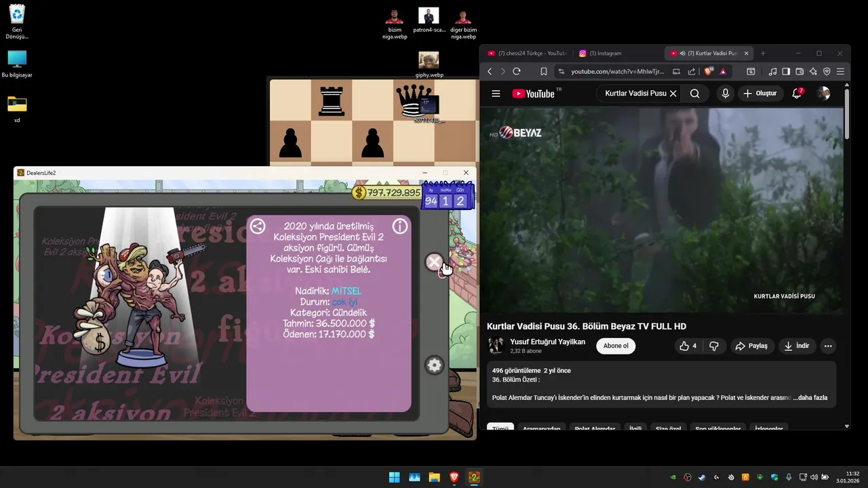
Task: Open Bu bilgisayar desktop icon
Action: [17, 64]
